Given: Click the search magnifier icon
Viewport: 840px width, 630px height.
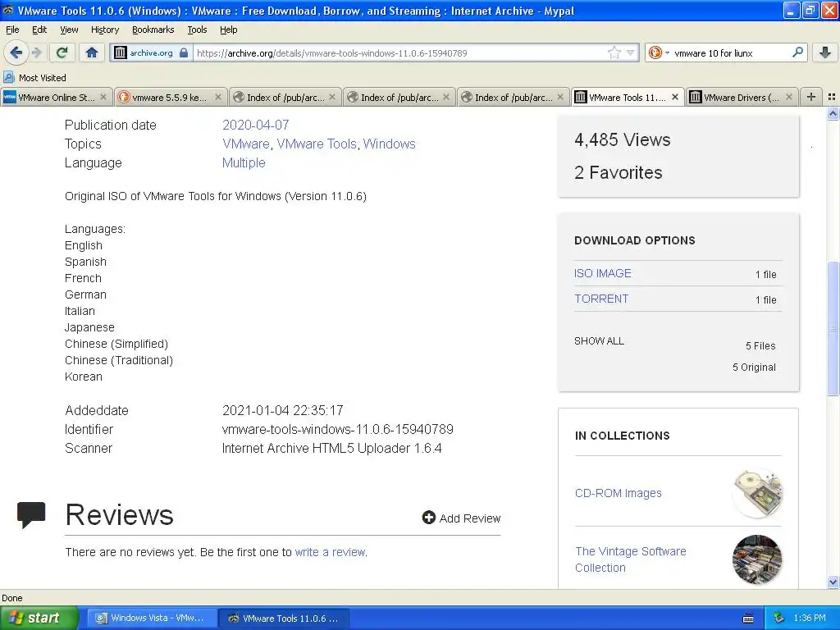Looking at the screenshot, I should 797,52.
